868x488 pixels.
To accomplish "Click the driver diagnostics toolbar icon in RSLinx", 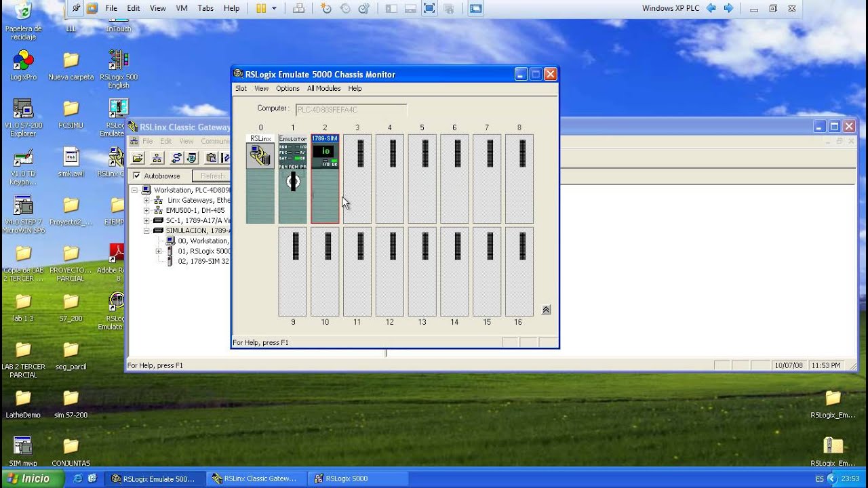I will point(192,158).
